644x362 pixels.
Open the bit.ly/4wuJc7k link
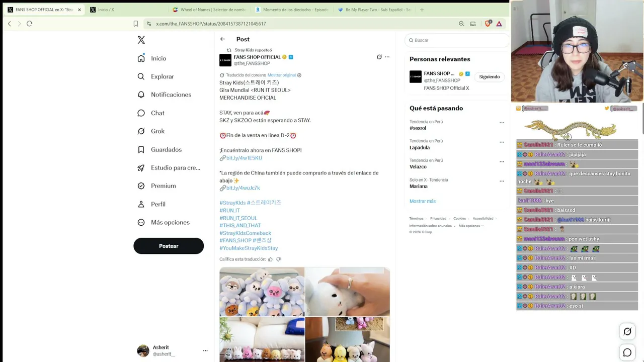coord(243,188)
